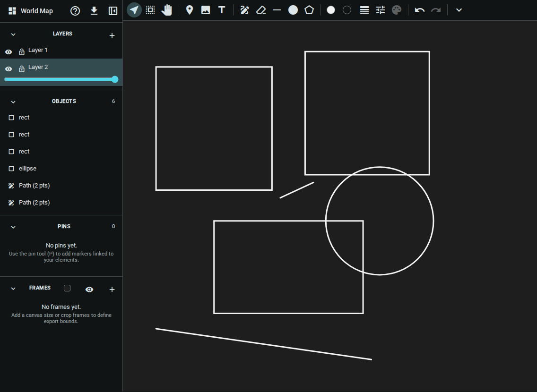
Task: Click the PINS section header
Action: click(x=64, y=226)
